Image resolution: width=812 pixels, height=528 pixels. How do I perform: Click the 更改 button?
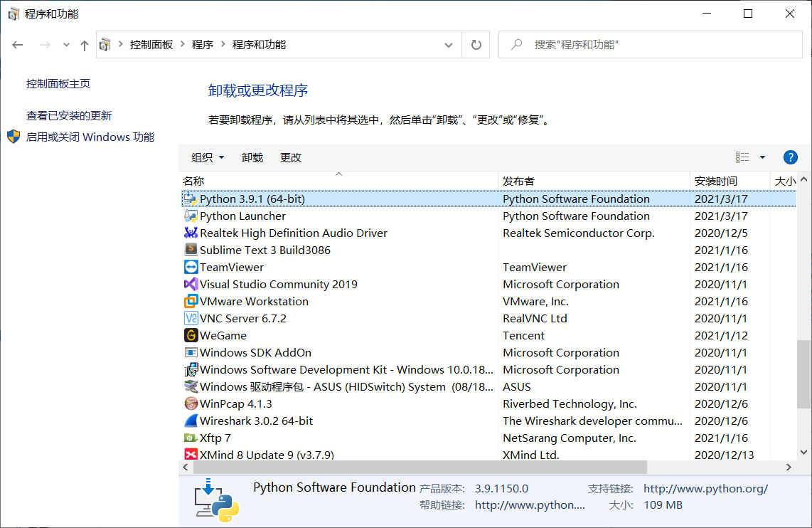point(291,157)
